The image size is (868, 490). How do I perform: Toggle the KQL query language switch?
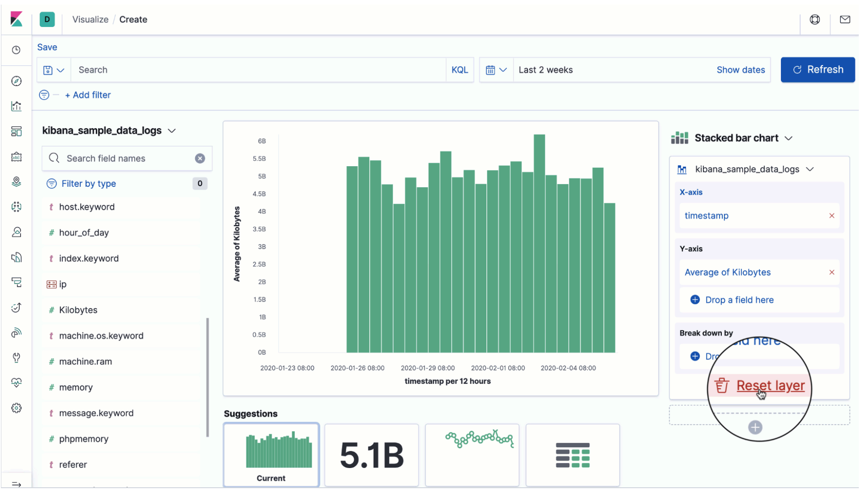pos(459,70)
